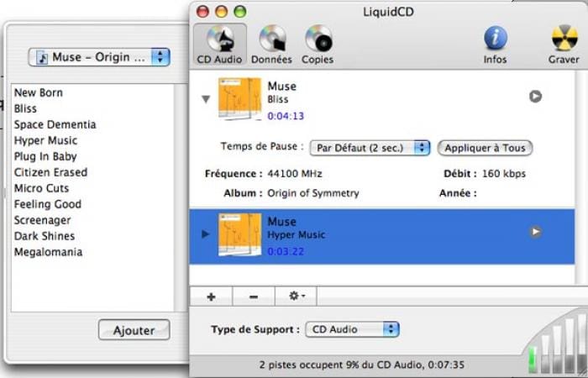This screenshot has height=378, width=588.
Task: Click the Hyper Music album artwork
Action: pos(240,234)
